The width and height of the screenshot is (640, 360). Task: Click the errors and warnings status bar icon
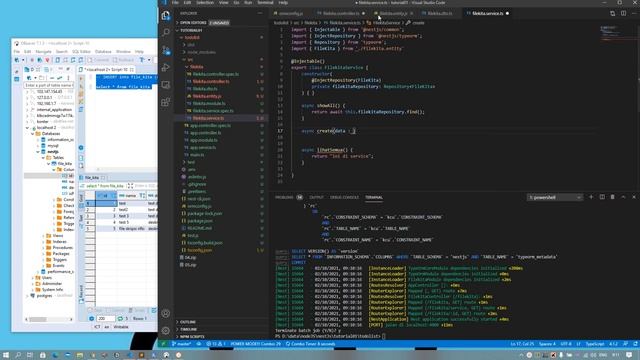[x=216, y=344]
